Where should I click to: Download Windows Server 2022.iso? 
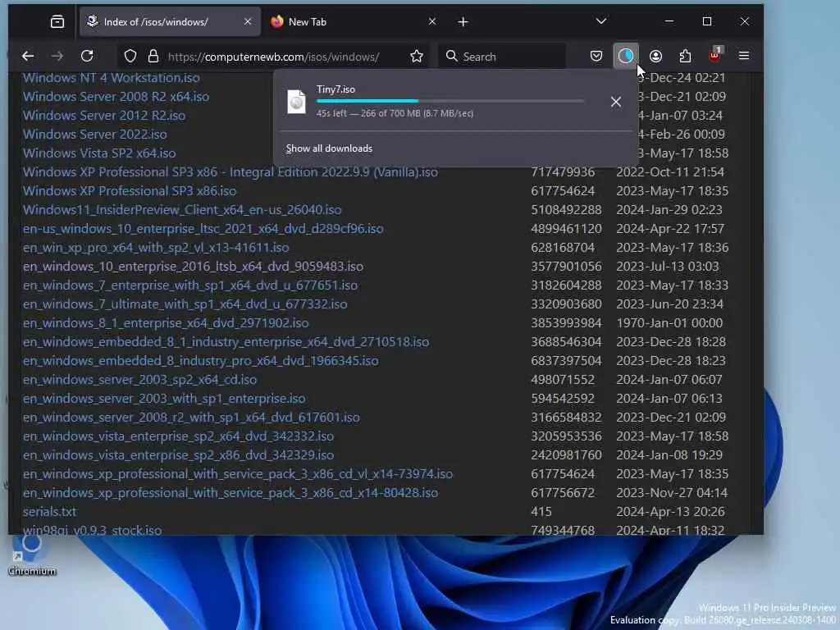(x=94, y=134)
